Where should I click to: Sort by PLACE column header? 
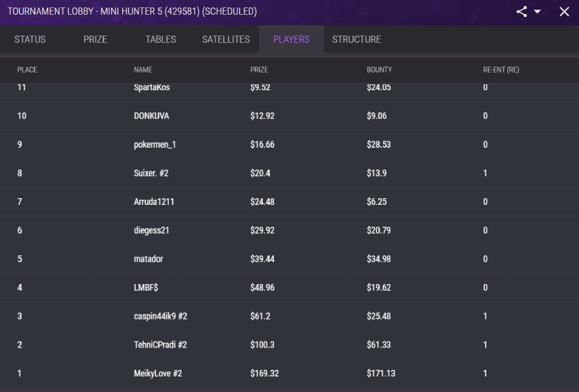[x=27, y=70]
